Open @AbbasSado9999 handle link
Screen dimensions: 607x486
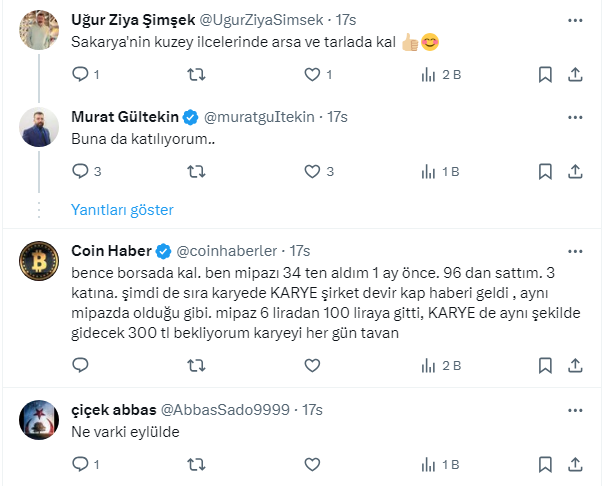click(x=225, y=410)
